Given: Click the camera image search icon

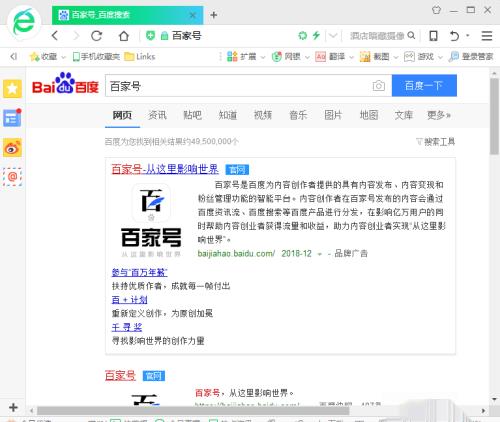Looking at the screenshot, I should point(378,86).
